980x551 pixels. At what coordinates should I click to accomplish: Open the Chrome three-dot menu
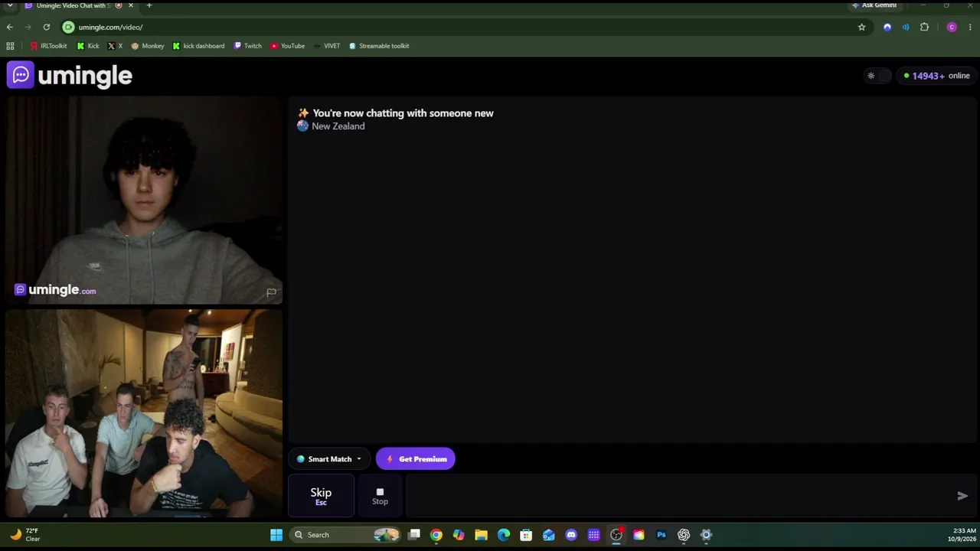click(970, 27)
